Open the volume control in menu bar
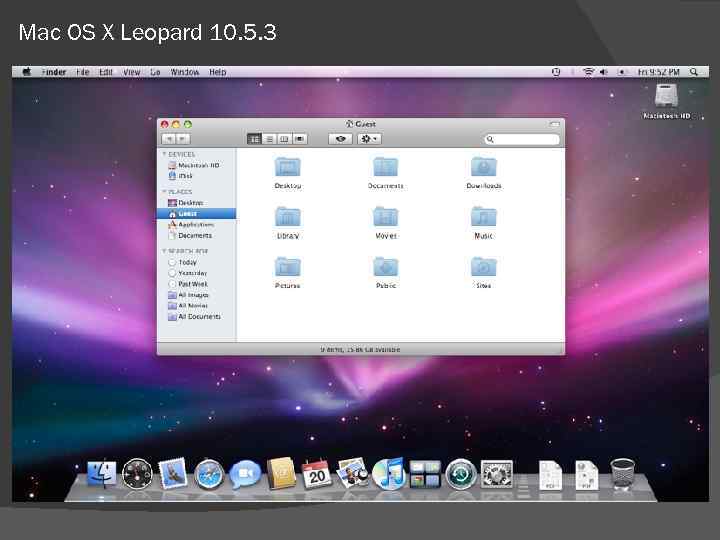The image size is (720, 540). pyautogui.click(x=603, y=72)
